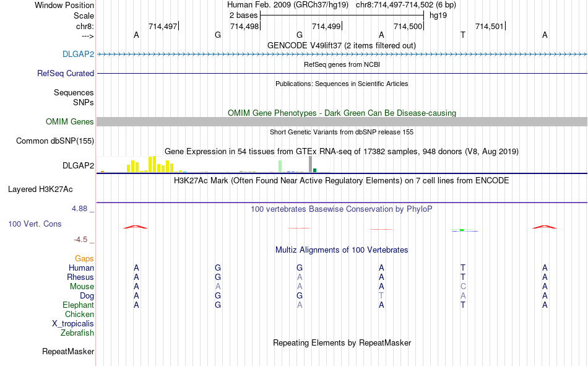Click the 714,499 position tick label
This screenshot has width=588, height=366.
pos(326,26)
